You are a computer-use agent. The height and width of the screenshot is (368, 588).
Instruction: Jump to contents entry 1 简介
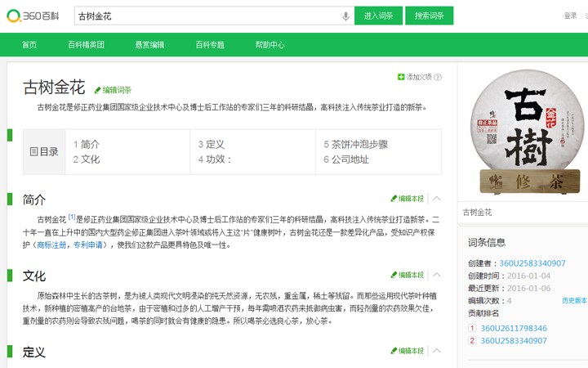click(87, 145)
